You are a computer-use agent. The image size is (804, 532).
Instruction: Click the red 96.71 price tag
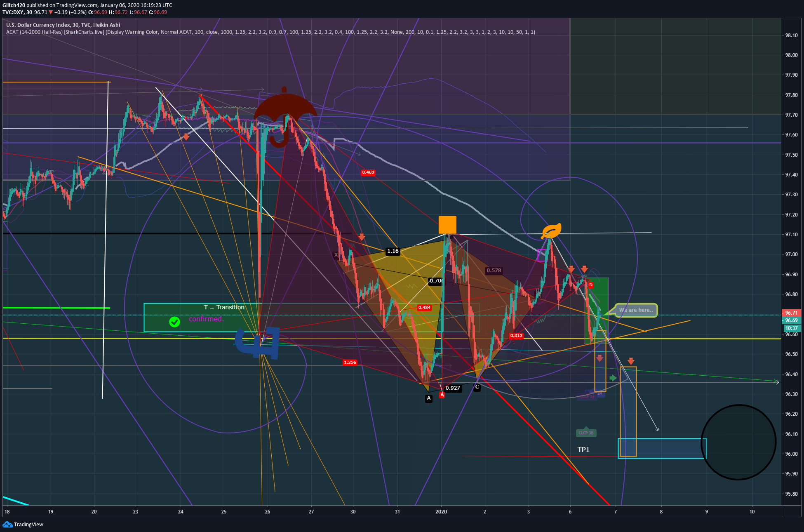click(791, 313)
